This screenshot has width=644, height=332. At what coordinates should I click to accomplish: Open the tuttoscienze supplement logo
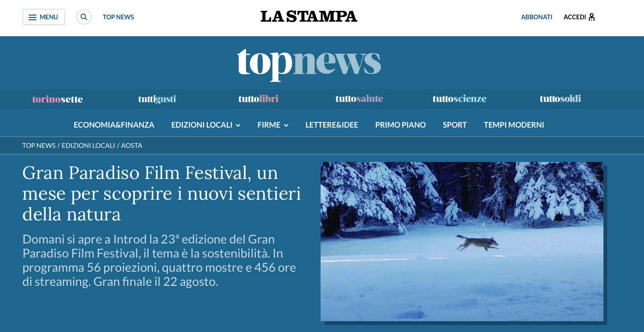pyautogui.click(x=460, y=99)
